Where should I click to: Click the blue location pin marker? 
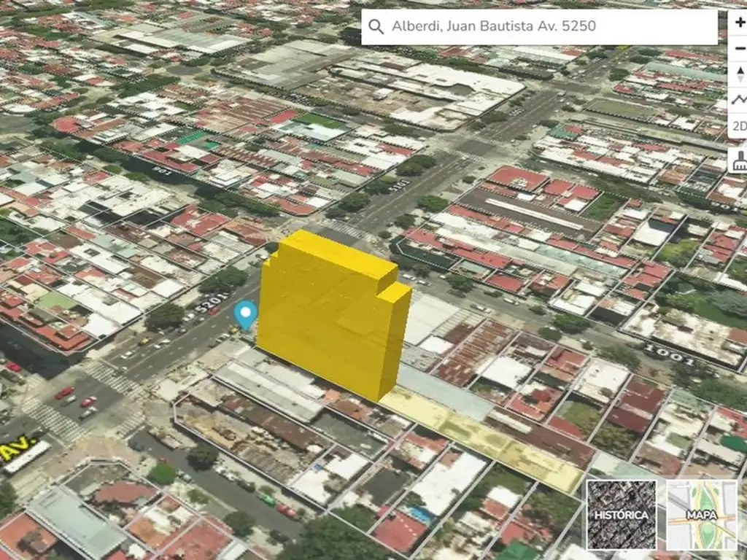click(x=245, y=314)
